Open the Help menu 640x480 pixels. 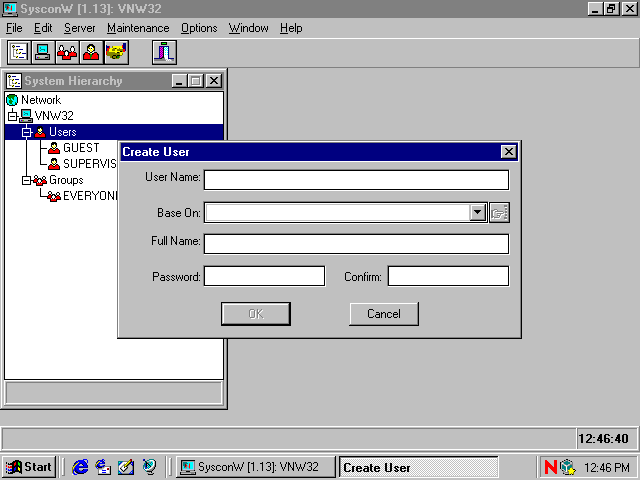pyautogui.click(x=291, y=28)
